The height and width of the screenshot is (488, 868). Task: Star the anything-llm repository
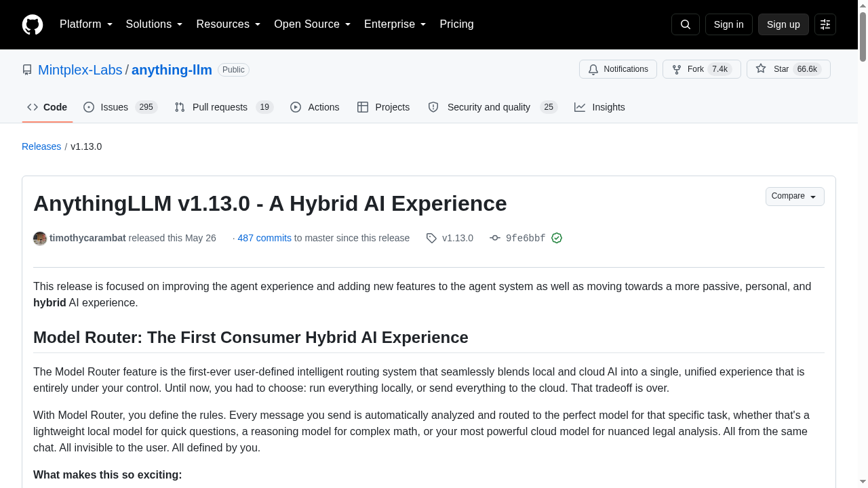(788, 69)
